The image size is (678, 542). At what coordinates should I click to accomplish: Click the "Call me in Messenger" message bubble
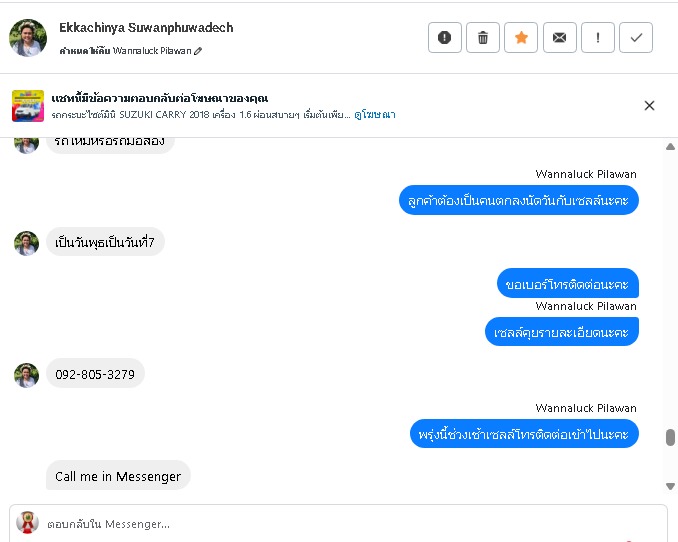pyautogui.click(x=118, y=476)
